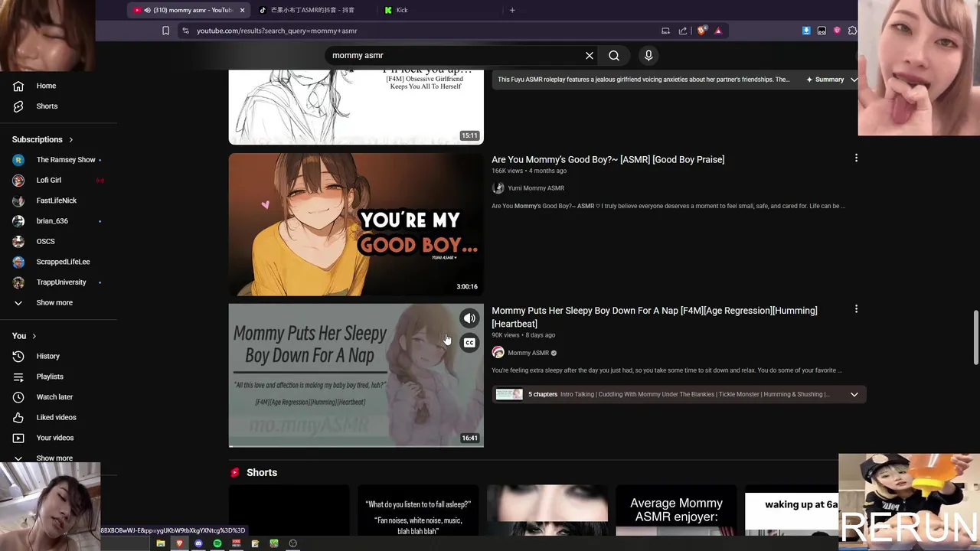The width and height of the screenshot is (980, 551).
Task: Open Lofi Girl channel
Action: pyautogui.click(x=49, y=181)
